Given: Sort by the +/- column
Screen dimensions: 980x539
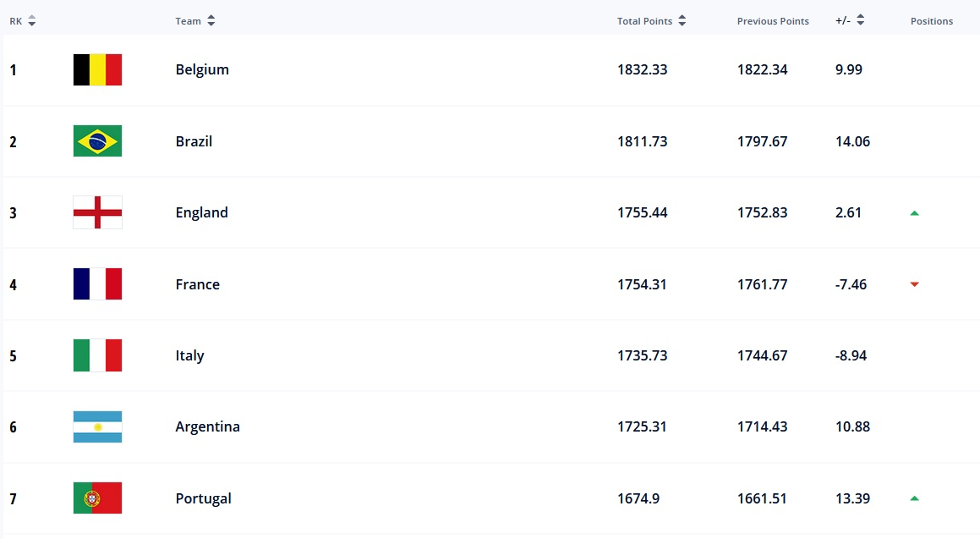Looking at the screenshot, I should 860,21.
